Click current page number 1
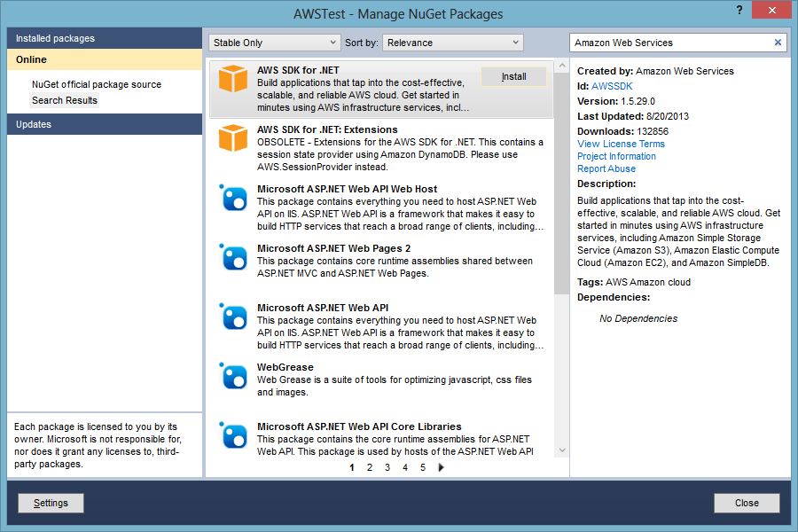This screenshot has width=798, height=532. [352, 467]
